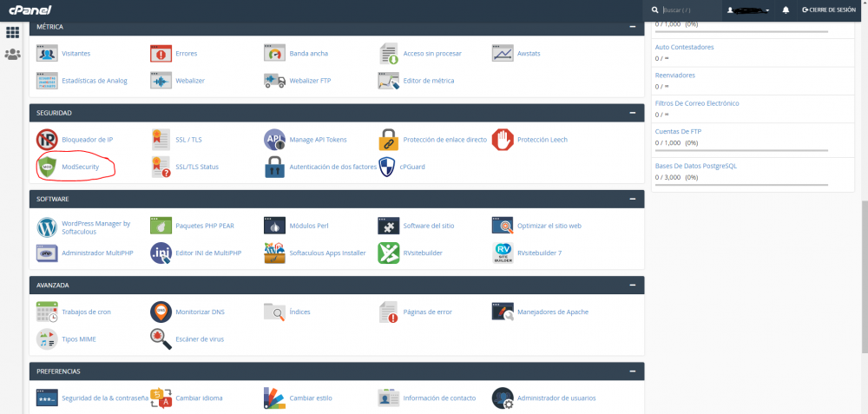The width and height of the screenshot is (868, 414).
Task: Open the Acceso sin procesar icon
Action: 389,53
